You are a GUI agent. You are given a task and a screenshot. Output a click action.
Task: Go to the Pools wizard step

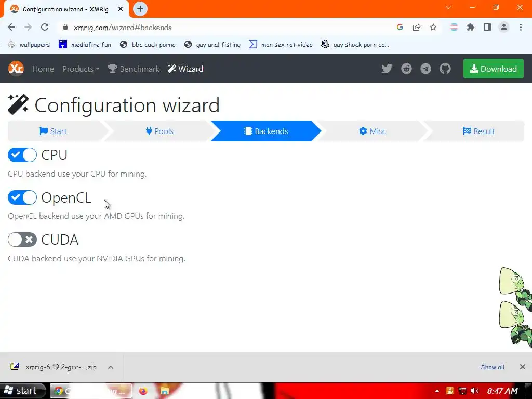pos(159,131)
